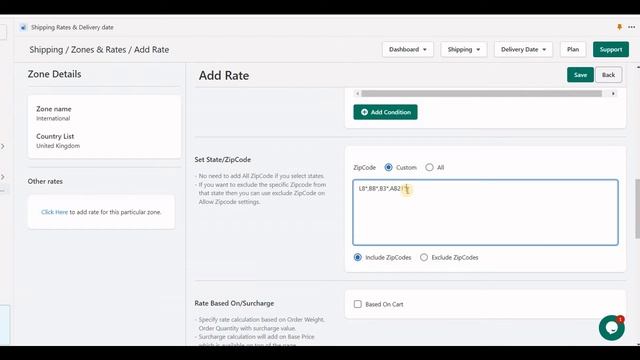
Task: Click the United Kingdom country text
Action: 58,146
